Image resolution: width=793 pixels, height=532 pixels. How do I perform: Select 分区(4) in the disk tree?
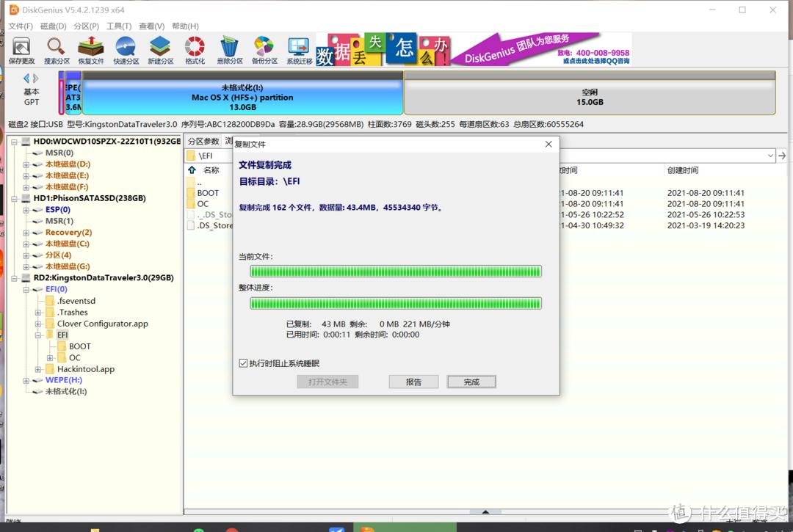58,255
